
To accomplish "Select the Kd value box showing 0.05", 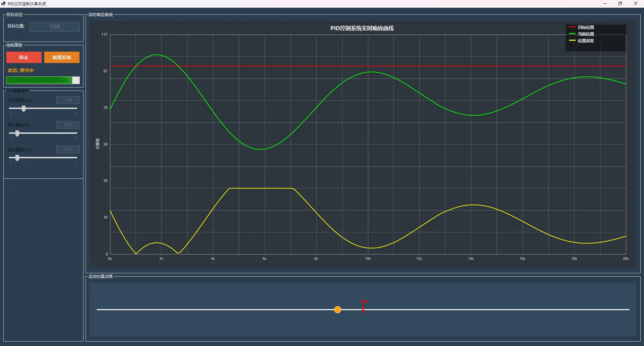I will [x=68, y=149].
